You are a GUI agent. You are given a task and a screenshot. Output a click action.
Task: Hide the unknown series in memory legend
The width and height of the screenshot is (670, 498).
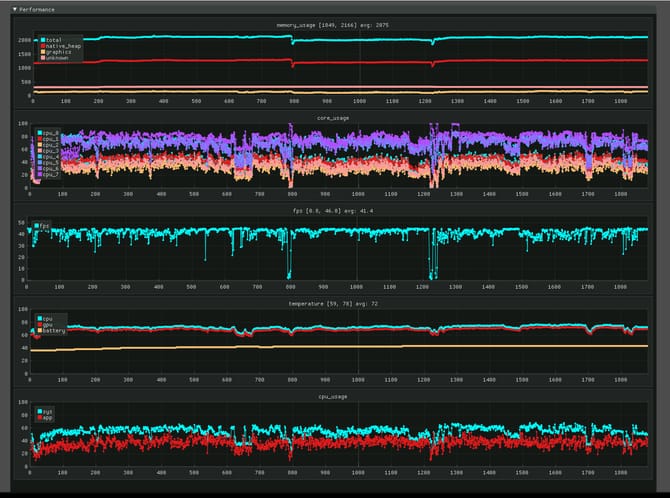click(54, 58)
